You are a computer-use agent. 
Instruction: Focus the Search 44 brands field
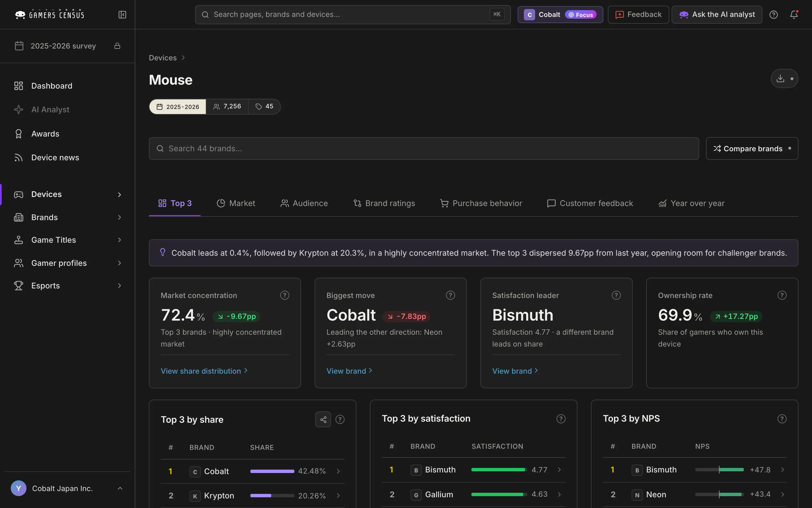pyautogui.click(x=424, y=148)
